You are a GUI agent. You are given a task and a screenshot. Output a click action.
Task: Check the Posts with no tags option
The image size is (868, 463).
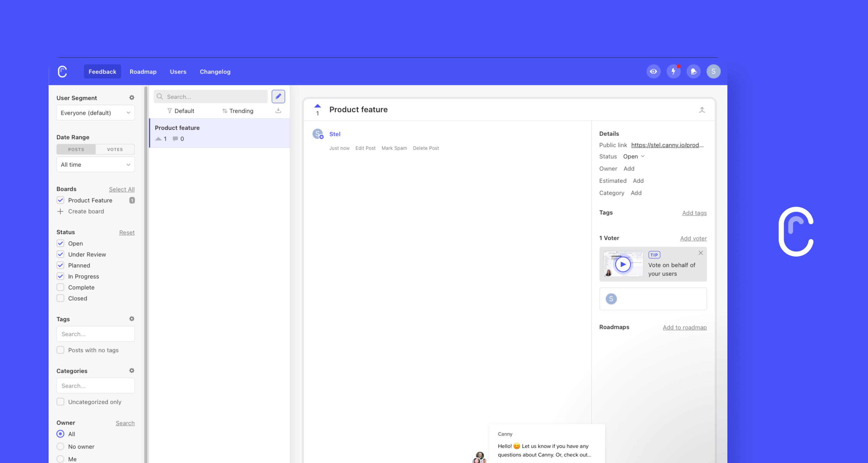pos(60,350)
